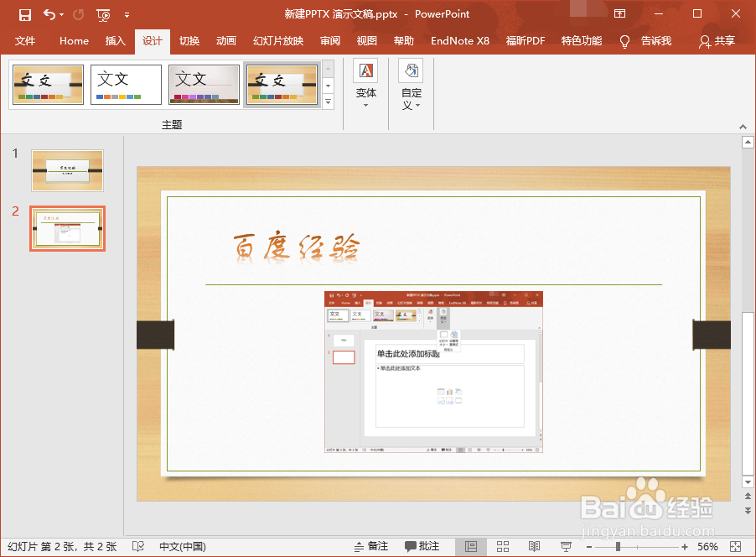Open the Customize Quick Access Toolbar dropdown
756x557 pixels.
click(x=127, y=14)
